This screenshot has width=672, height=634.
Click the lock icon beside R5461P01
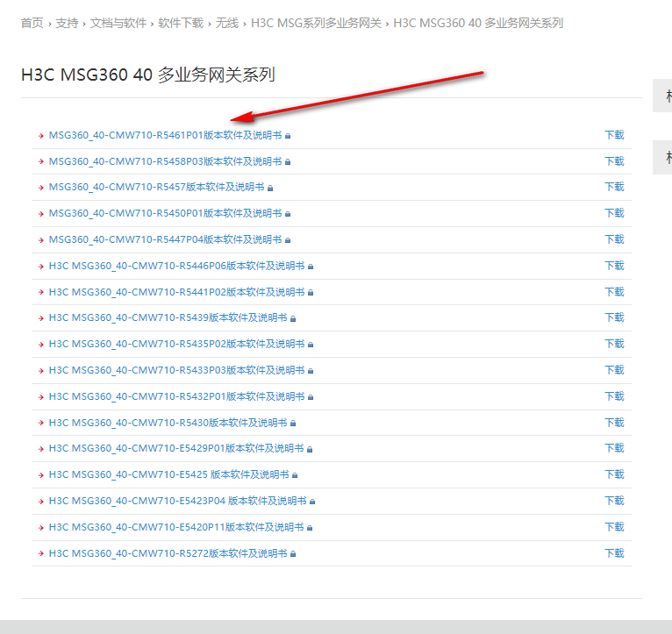(x=288, y=136)
